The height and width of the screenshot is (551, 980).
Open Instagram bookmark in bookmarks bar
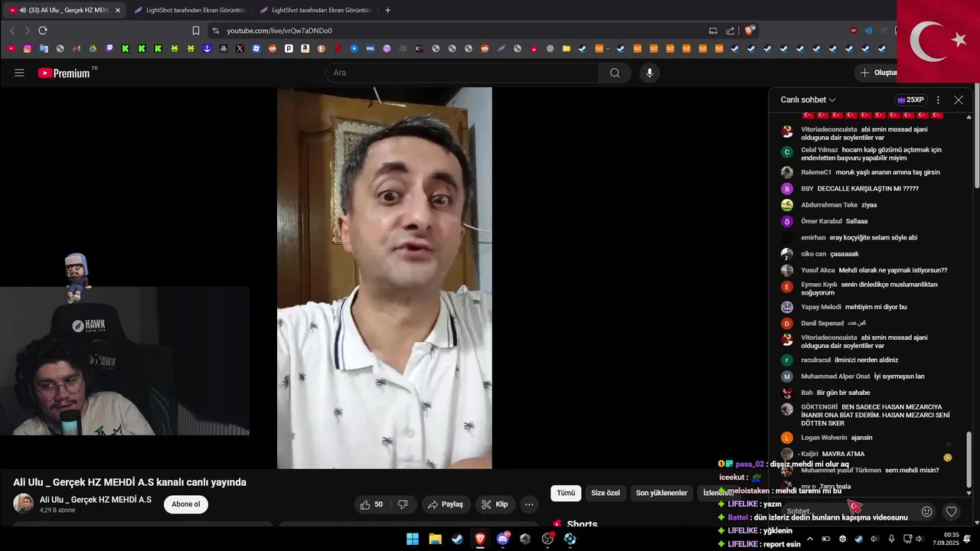point(28,48)
